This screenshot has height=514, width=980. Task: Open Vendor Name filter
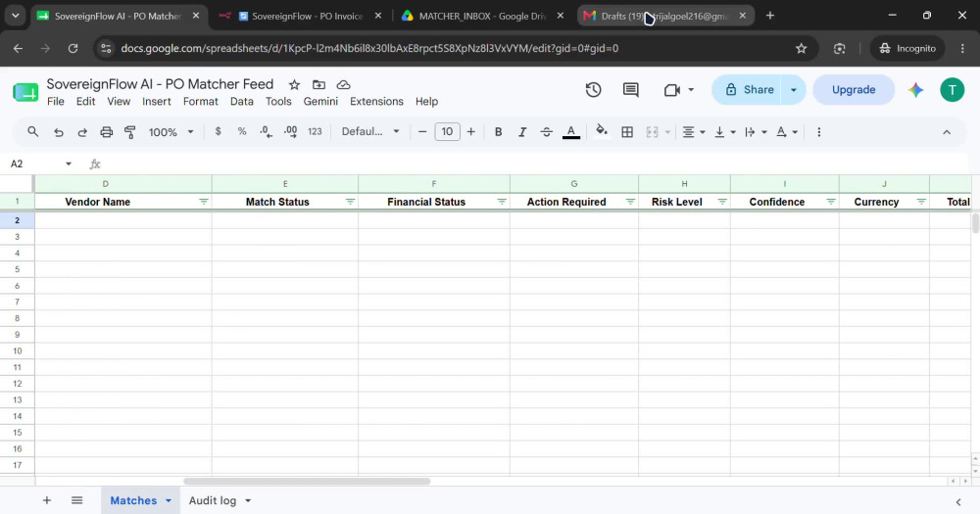[204, 202]
